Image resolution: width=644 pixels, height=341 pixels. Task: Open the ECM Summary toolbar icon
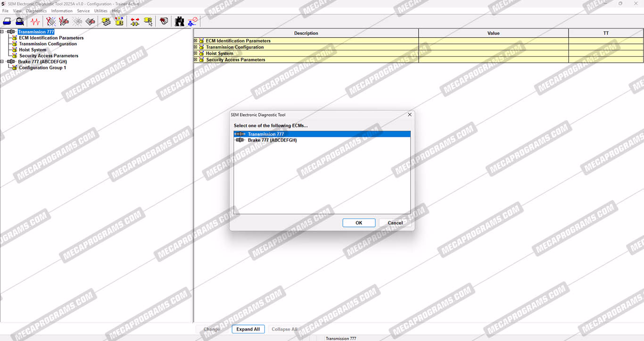[x=107, y=21]
